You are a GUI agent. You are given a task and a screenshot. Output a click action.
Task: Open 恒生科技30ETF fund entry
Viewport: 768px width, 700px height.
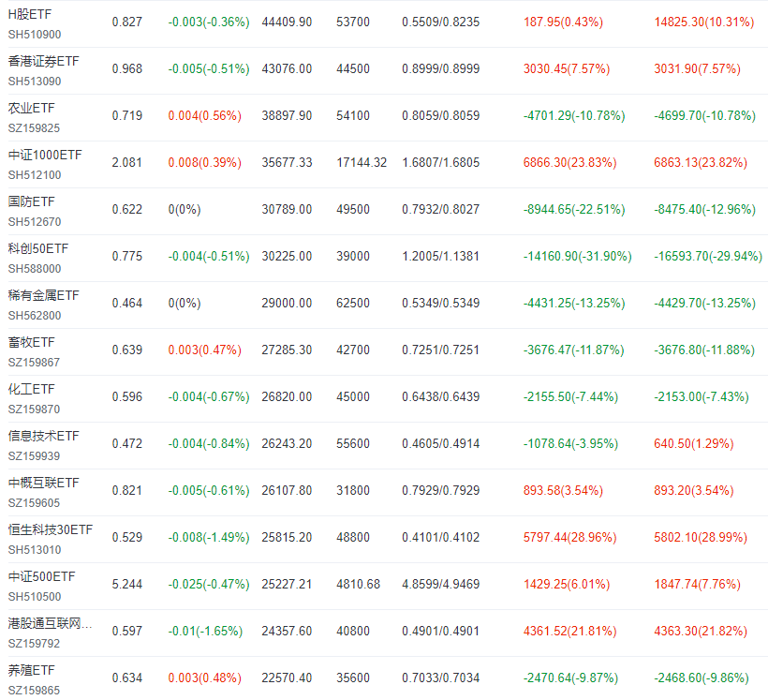coord(50,529)
